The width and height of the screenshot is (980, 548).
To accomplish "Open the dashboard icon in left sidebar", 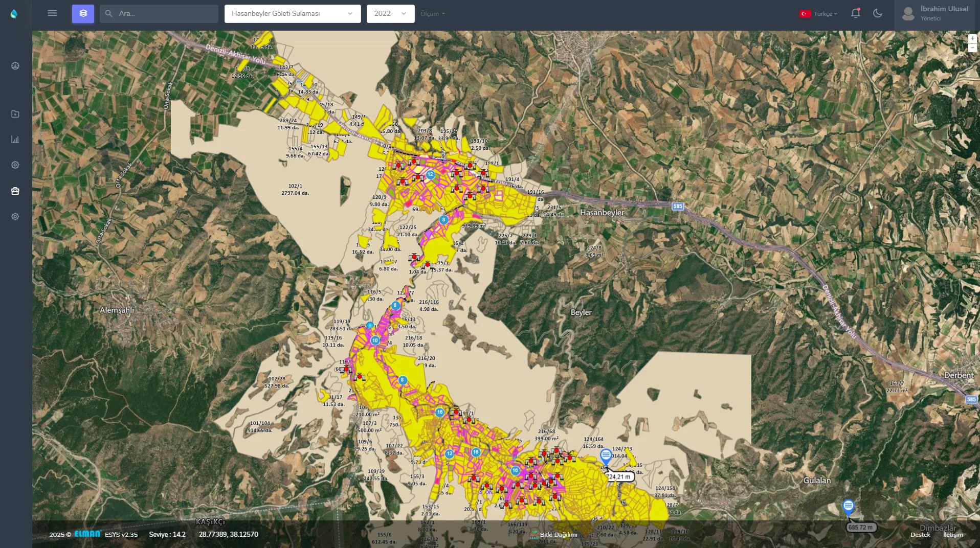I will coord(15,66).
